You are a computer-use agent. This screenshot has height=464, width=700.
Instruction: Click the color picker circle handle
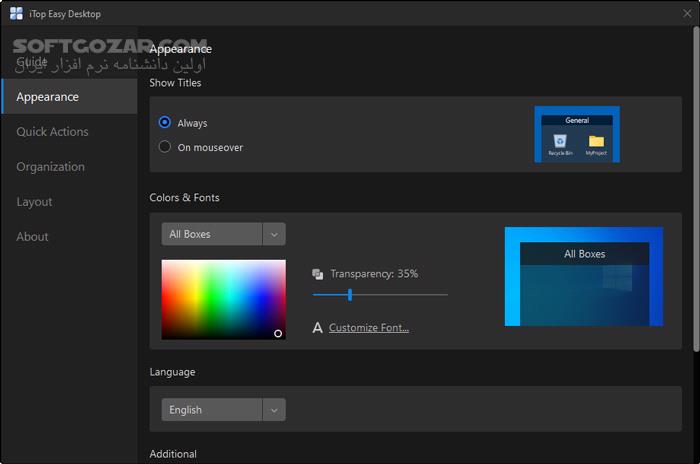[x=278, y=333]
